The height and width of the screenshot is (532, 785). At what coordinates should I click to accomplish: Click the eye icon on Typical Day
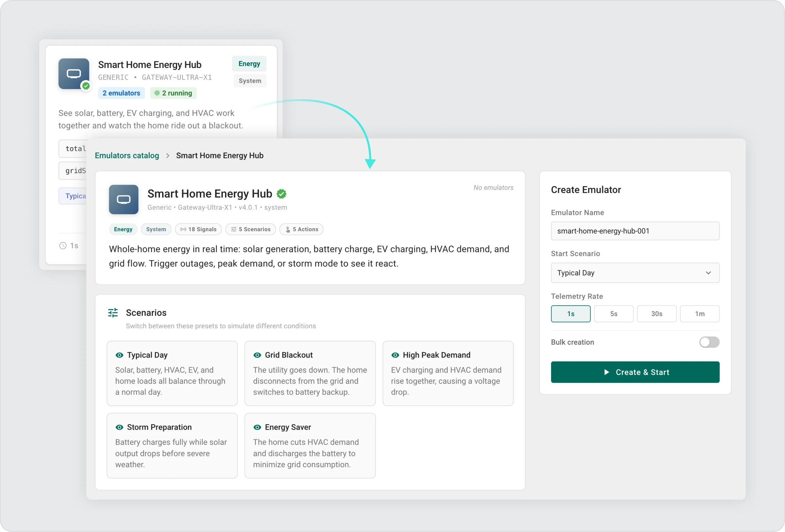click(119, 355)
